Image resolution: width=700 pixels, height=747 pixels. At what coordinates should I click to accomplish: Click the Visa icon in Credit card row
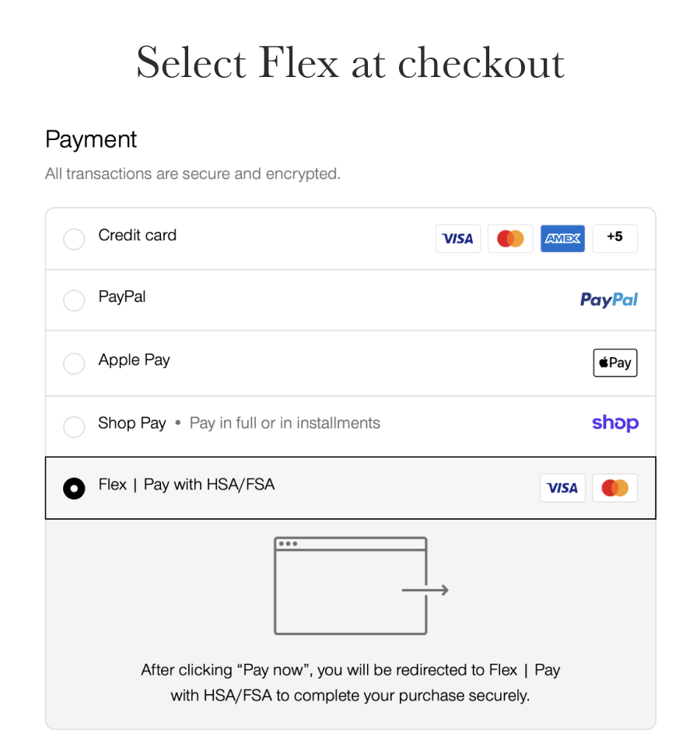[x=458, y=239]
